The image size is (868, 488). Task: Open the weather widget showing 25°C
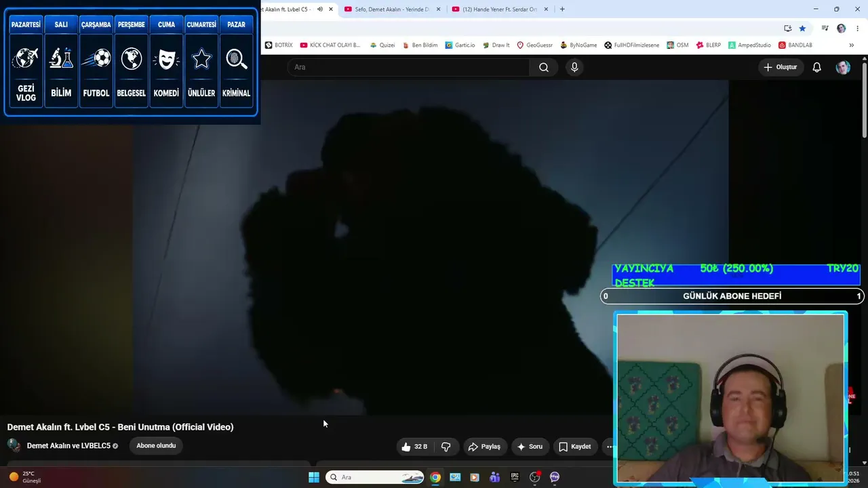click(x=25, y=477)
